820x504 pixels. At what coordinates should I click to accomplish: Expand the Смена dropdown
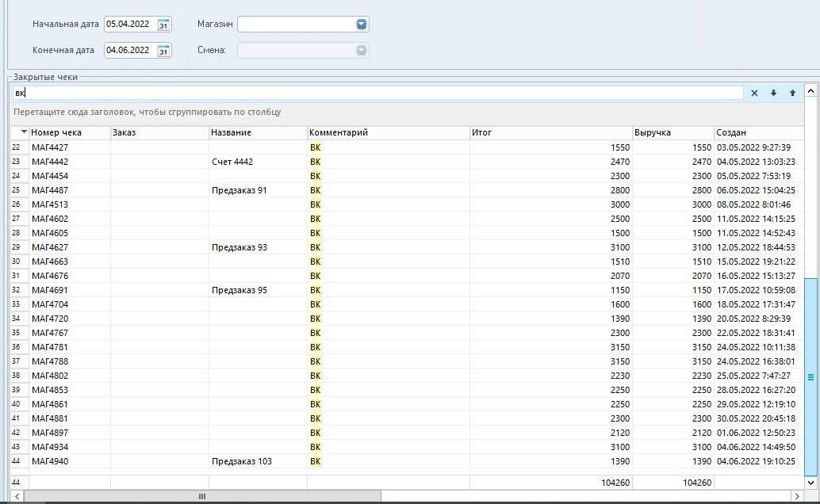tap(362, 50)
